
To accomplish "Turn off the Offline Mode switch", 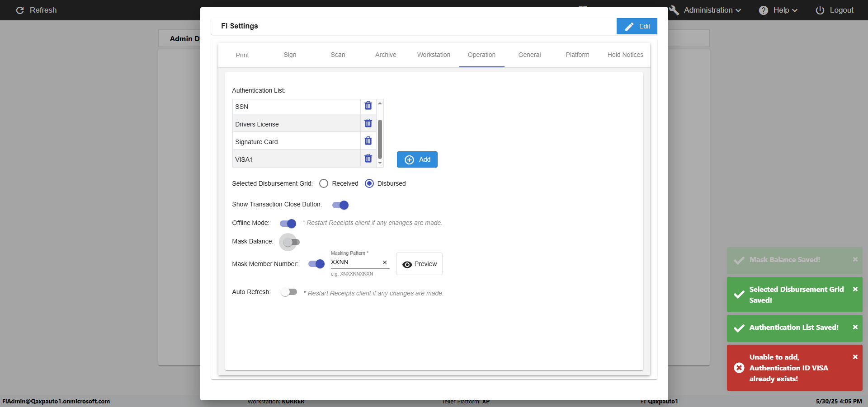I will tap(288, 224).
